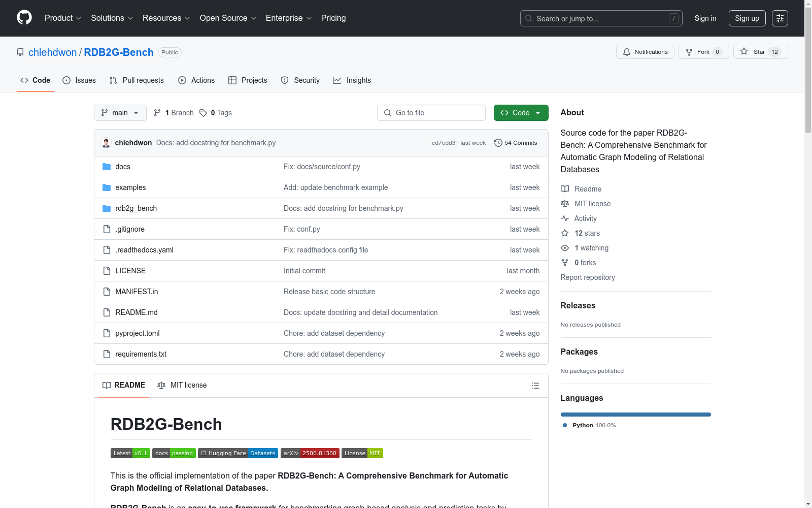
Task: Open the RDB2G-Bench repository name link
Action: tap(119, 52)
